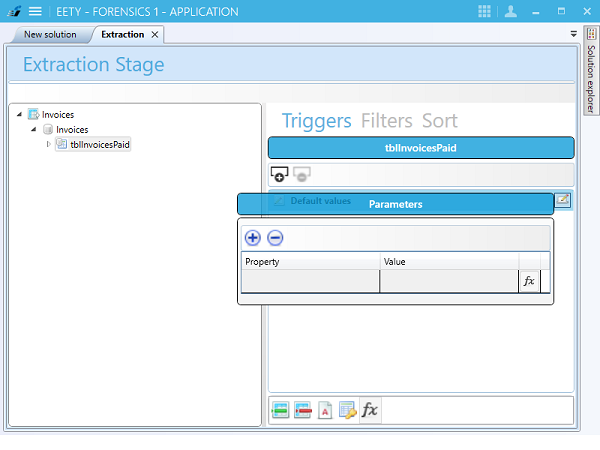Viewport: 600px width, 450px height.
Task: Open the hamburger main menu
Action: 35,11
